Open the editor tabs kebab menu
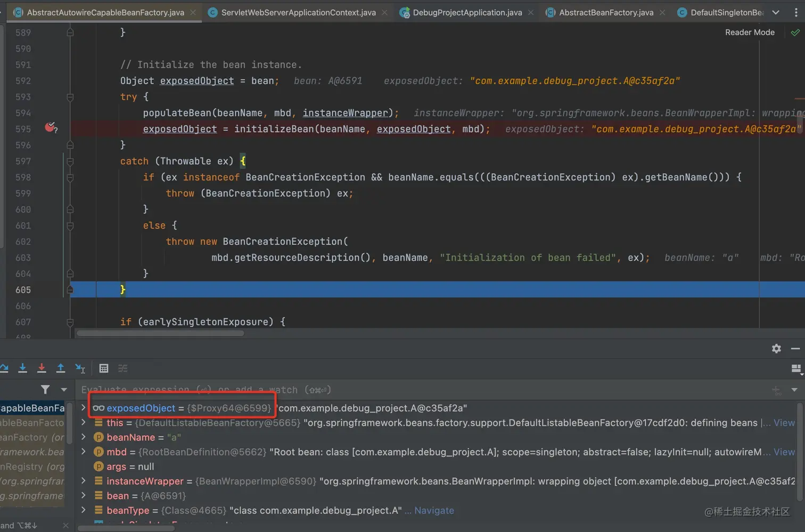805x532 pixels. (796, 12)
